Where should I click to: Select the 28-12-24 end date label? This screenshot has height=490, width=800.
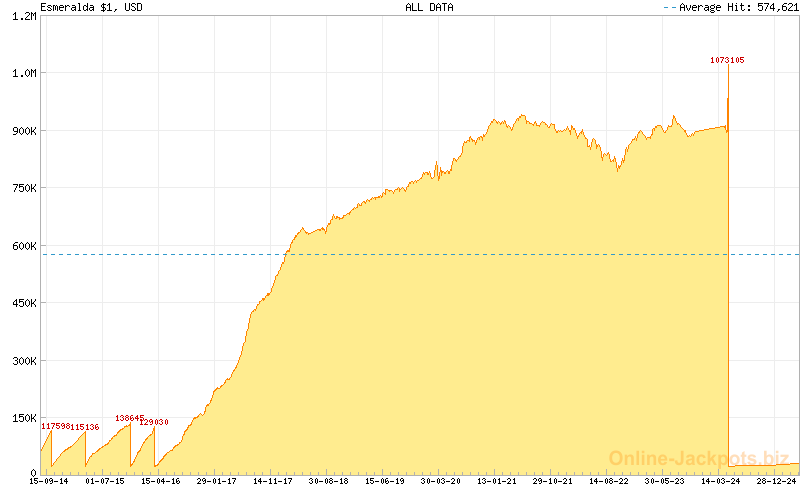coord(776,481)
